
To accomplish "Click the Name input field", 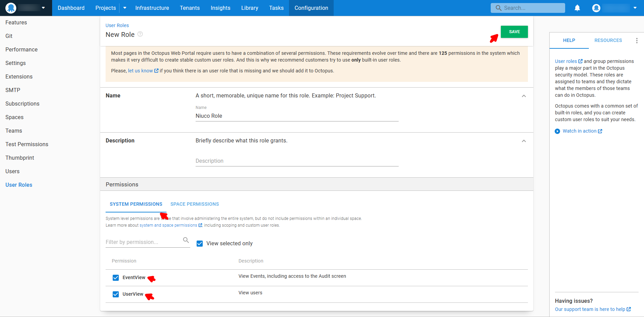I will (x=297, y=116).
